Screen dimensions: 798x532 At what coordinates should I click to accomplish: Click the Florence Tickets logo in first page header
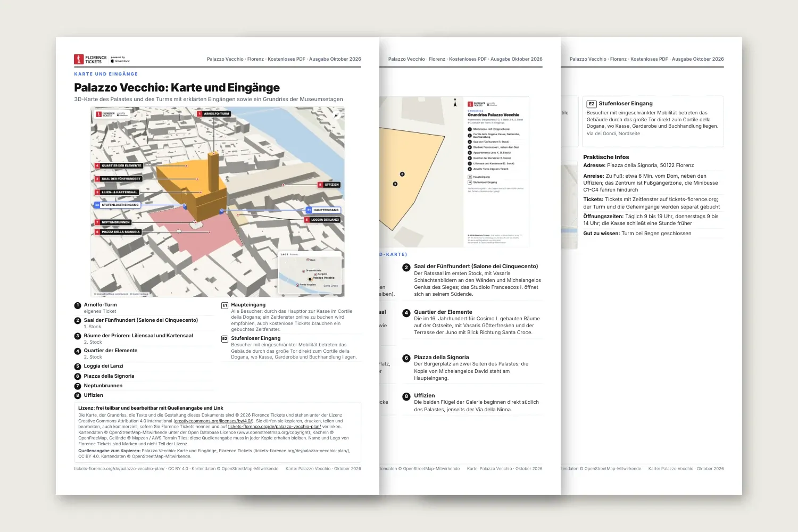(x=90, y=59)
